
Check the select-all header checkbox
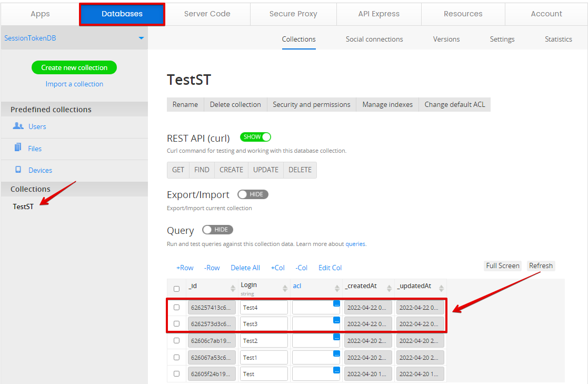[177, 289]
